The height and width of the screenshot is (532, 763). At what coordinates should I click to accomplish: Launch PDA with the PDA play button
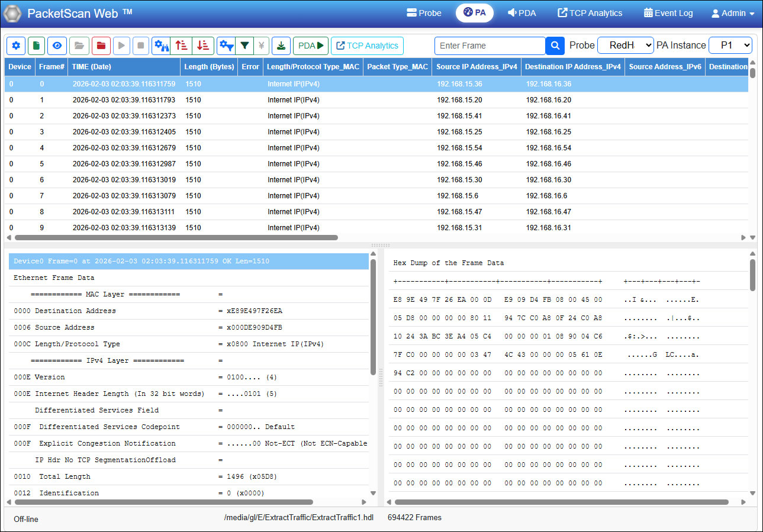pos(310,46)
